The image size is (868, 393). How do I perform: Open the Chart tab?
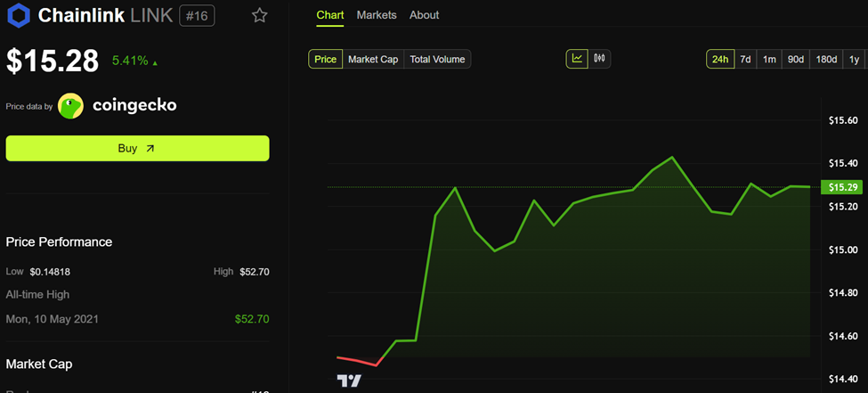[x=330, y=15]
